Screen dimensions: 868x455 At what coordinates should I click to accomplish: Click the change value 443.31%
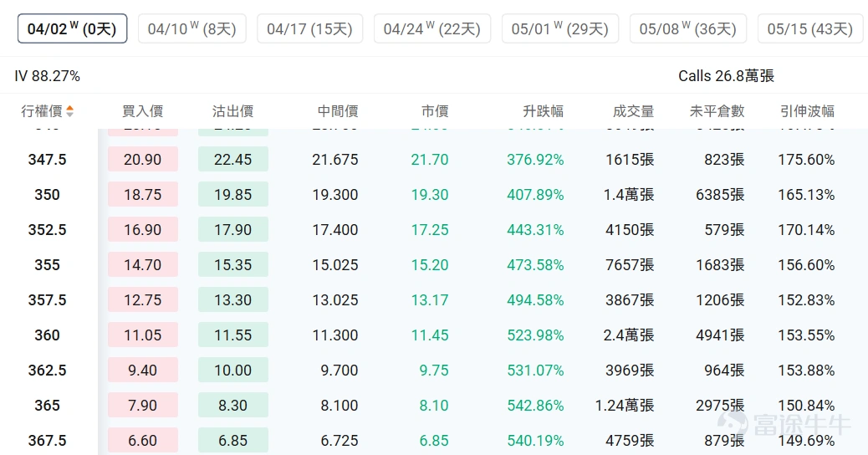[x=535, y=230]
